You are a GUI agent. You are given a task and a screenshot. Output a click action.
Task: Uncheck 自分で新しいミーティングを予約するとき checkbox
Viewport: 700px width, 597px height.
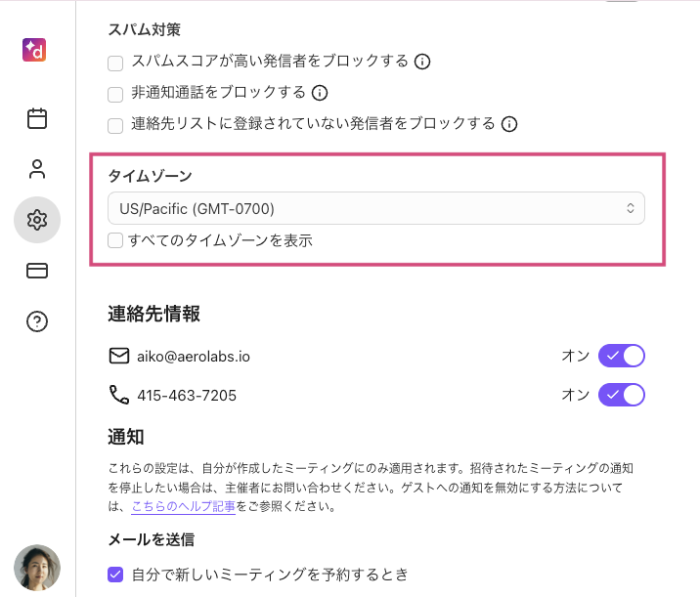(115, 575)
